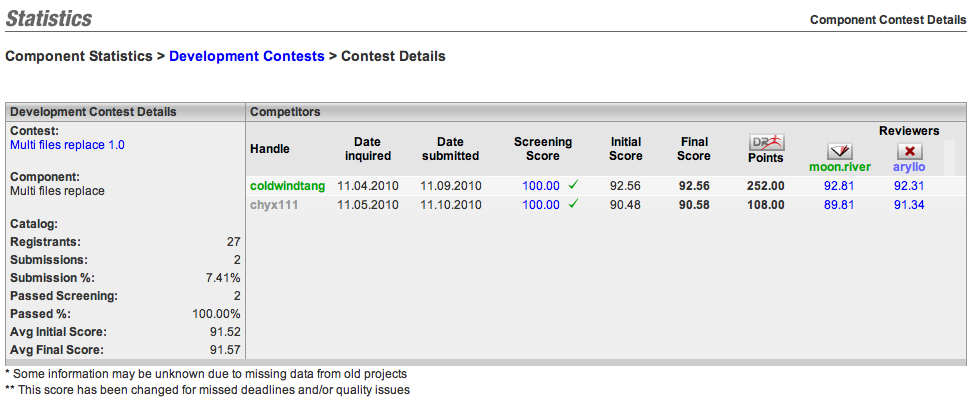The image size is (970, 402).
Task: Click the DR Points icon
Action: click(766, 142)
